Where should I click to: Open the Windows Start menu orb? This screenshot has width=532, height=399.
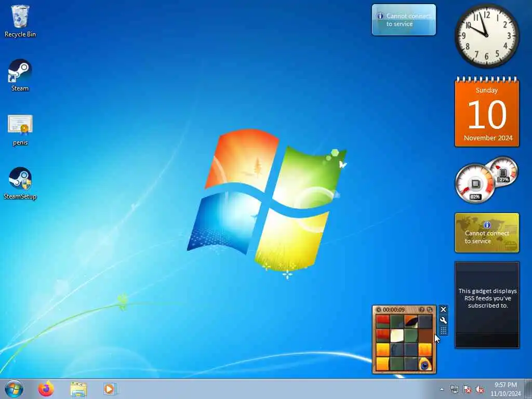pos(14,389)
